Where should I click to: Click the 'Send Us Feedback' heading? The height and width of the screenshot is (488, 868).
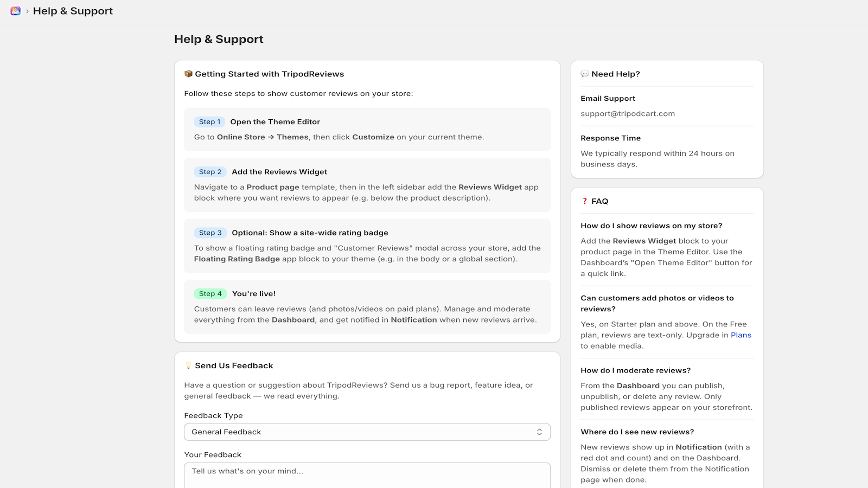[234, 365]
